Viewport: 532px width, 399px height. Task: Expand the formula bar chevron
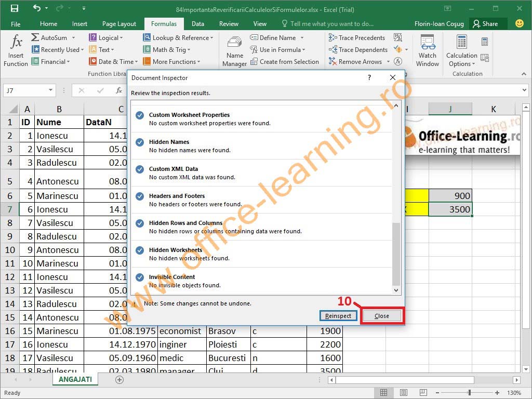coord(525,90)
